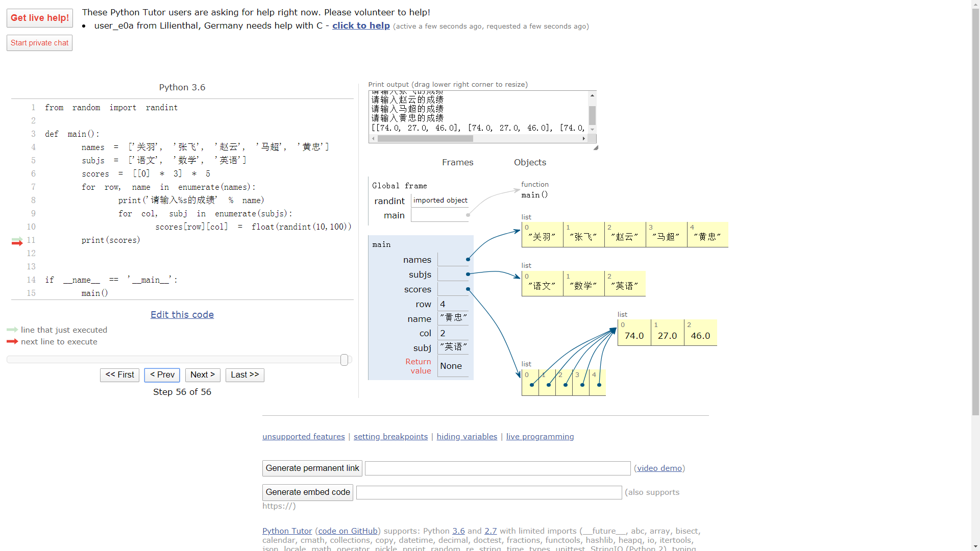980x551 pixels.
Task: Click the red next-line arrow at line 11
Action: tap(17, 243)
